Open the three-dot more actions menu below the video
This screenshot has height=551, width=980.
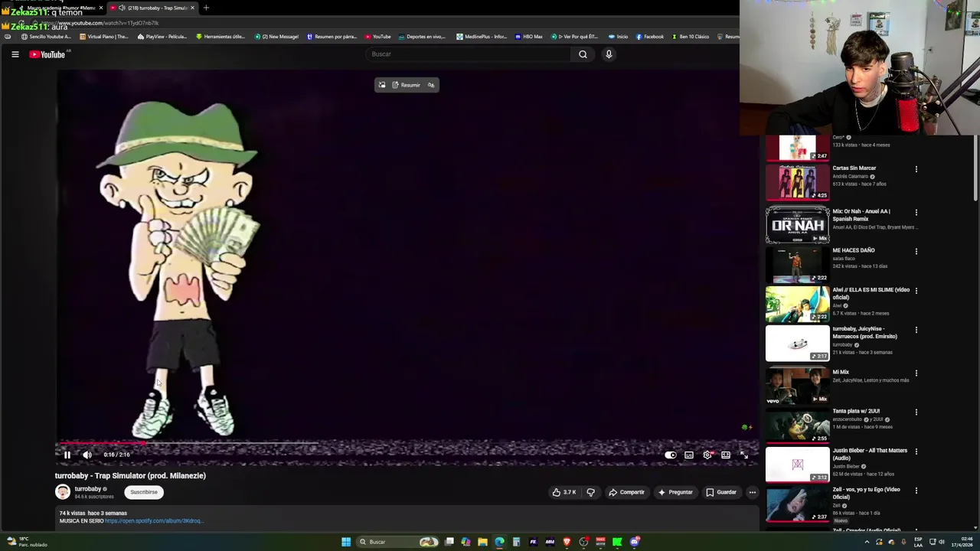point(753,492)
